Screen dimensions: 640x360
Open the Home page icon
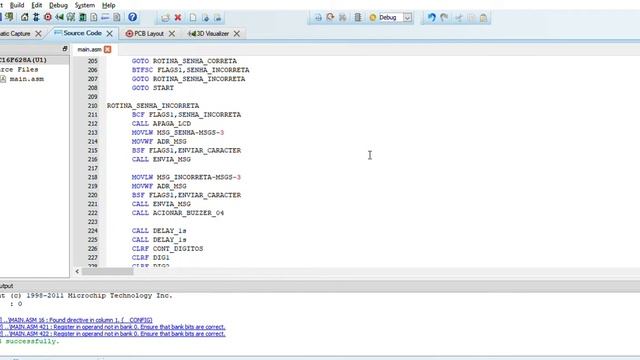(x=24, y=17)
